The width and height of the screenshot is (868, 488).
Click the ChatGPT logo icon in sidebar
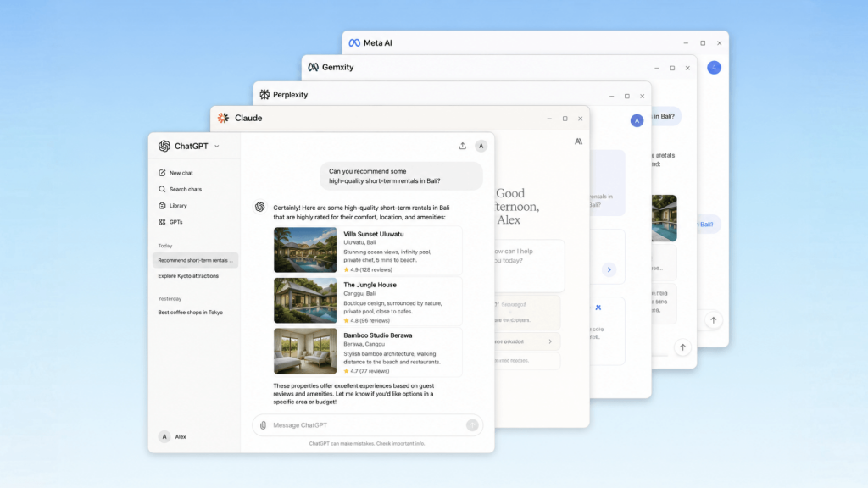[164, 146]
